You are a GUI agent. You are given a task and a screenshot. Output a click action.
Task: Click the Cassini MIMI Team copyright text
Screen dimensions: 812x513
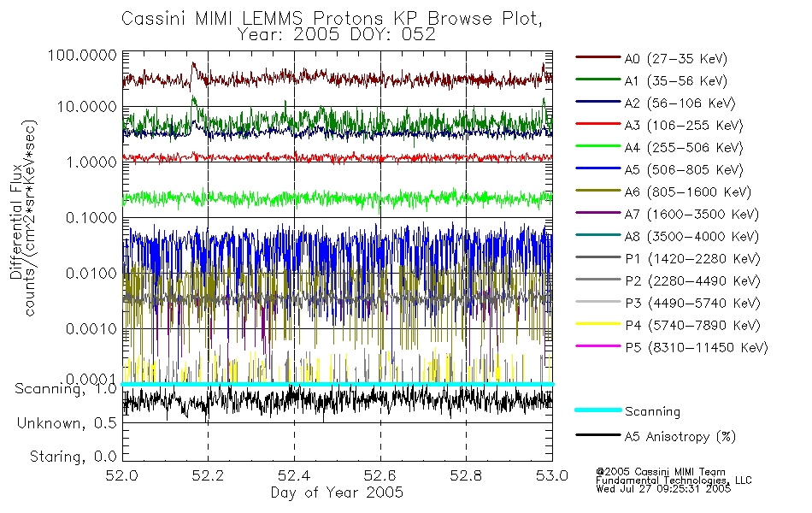661,472
